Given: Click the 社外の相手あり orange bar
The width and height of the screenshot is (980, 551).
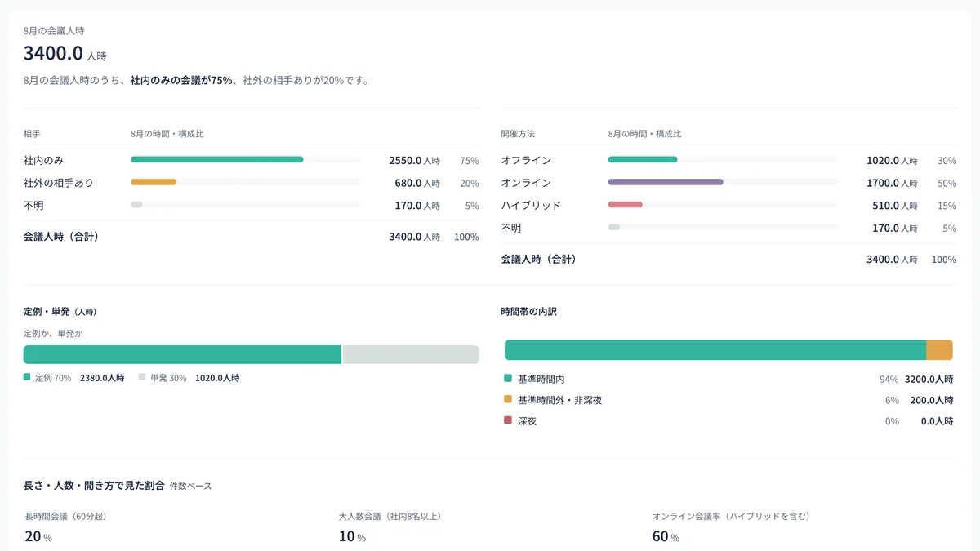Looking at the screenshot, I should click(154, 182).
